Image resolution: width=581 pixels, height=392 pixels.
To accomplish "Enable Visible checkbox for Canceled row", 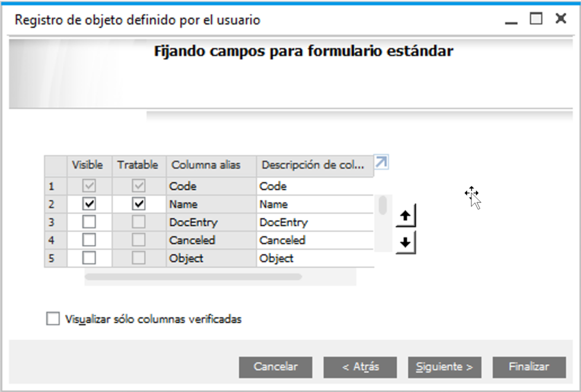I will (89, 240).
